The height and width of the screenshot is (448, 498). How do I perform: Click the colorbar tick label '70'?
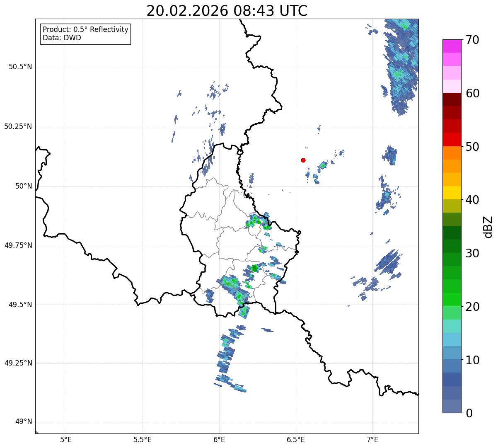coord(472,40)
